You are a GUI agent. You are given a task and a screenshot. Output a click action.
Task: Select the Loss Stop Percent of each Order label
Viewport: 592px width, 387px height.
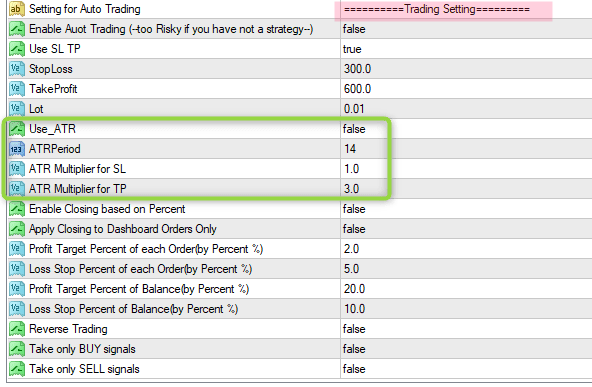[x=140, y=269]
